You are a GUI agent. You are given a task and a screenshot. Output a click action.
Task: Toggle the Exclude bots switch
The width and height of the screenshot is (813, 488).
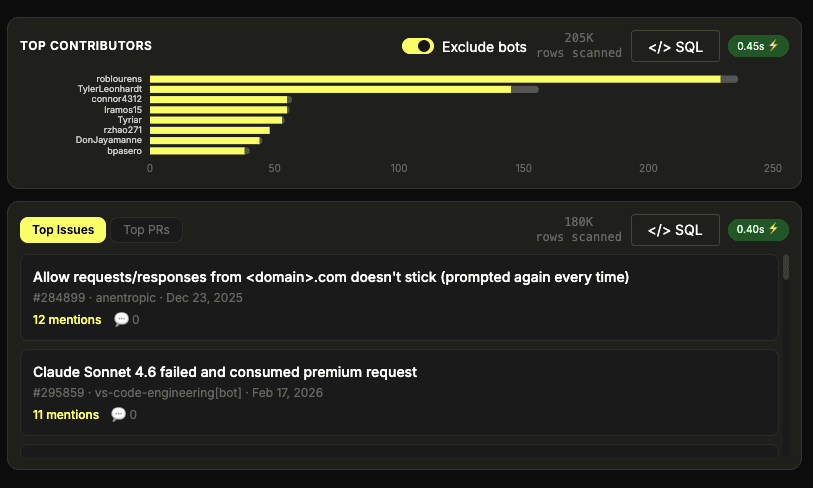(417, 46)
